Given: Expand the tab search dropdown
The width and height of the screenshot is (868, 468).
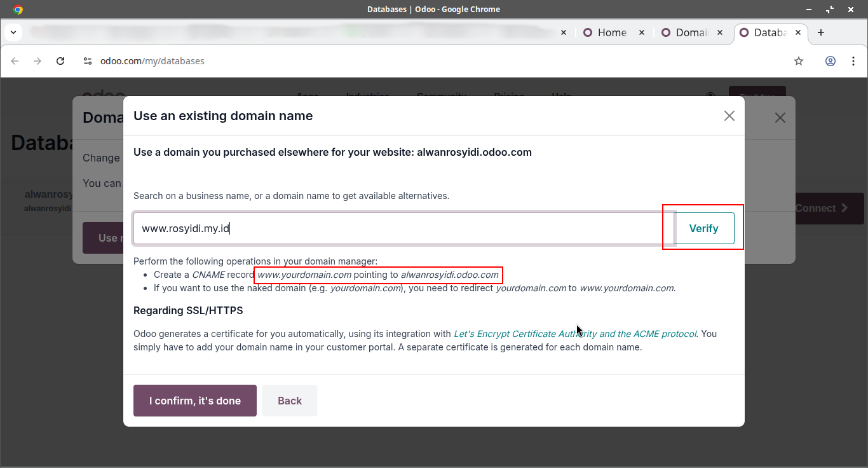Looking at the screenshot, I should 13,32.
